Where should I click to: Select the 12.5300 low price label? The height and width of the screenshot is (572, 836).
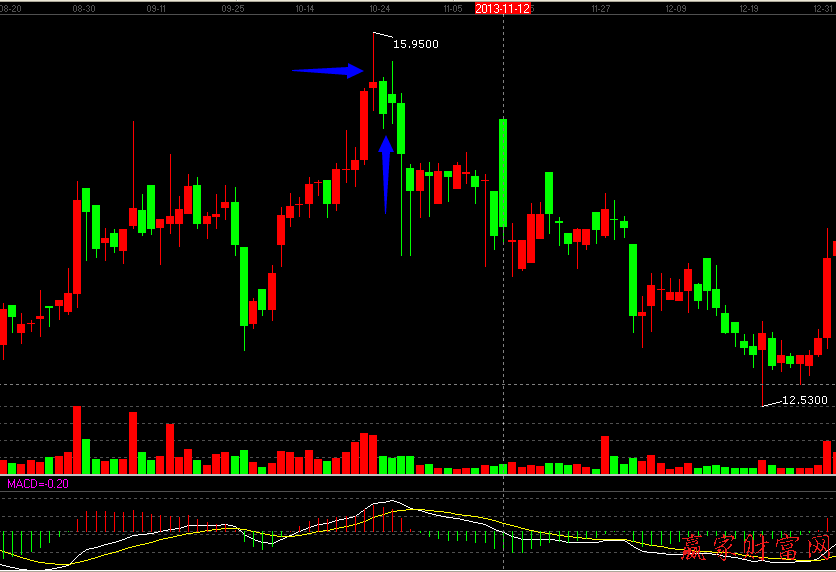804,400
